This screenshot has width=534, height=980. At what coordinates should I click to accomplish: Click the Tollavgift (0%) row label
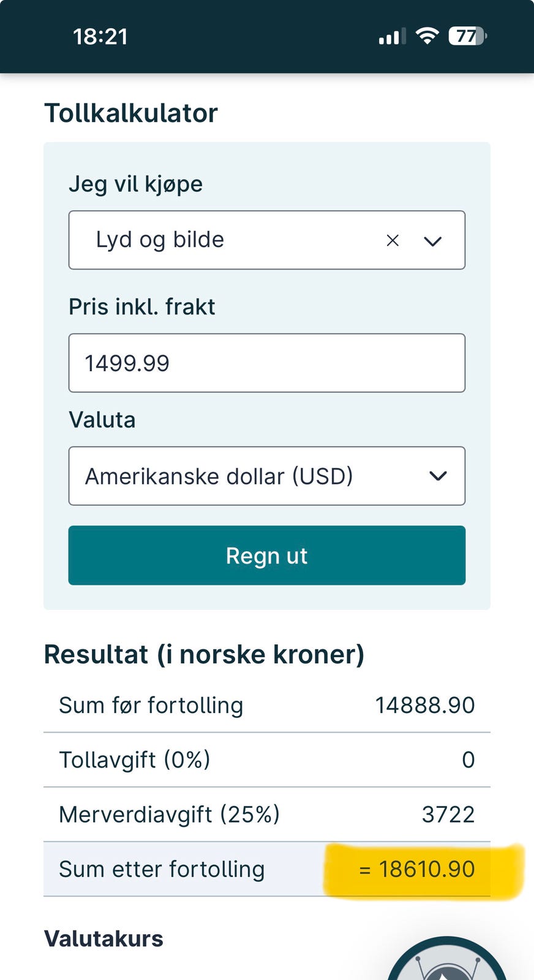pyautogui.click(x=135, y=759)
